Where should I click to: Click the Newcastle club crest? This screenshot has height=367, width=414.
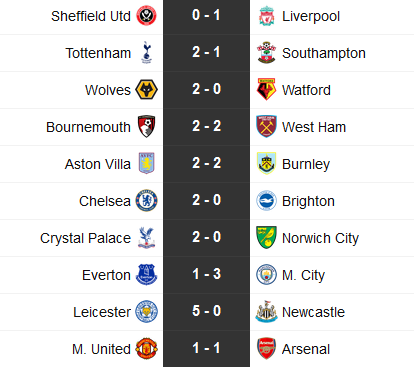coord(266,311)
